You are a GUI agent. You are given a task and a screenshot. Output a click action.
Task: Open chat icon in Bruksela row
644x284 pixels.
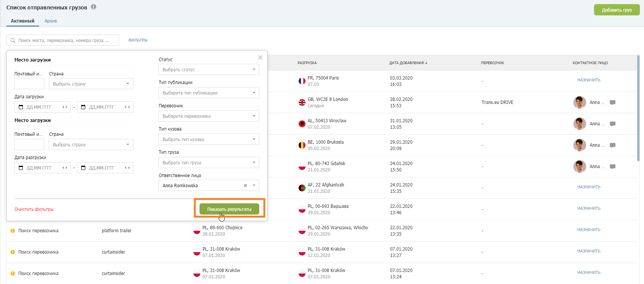click(x=612, y=145)
